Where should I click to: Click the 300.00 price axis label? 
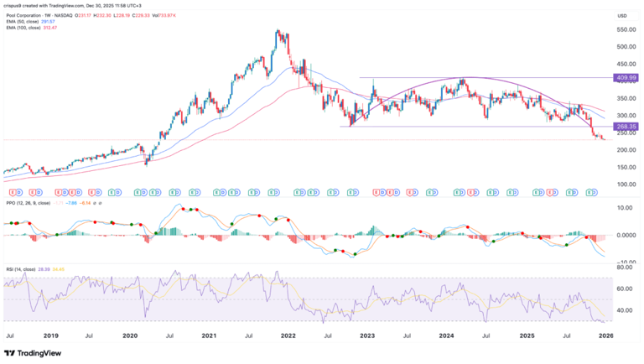tap(626, 116)
